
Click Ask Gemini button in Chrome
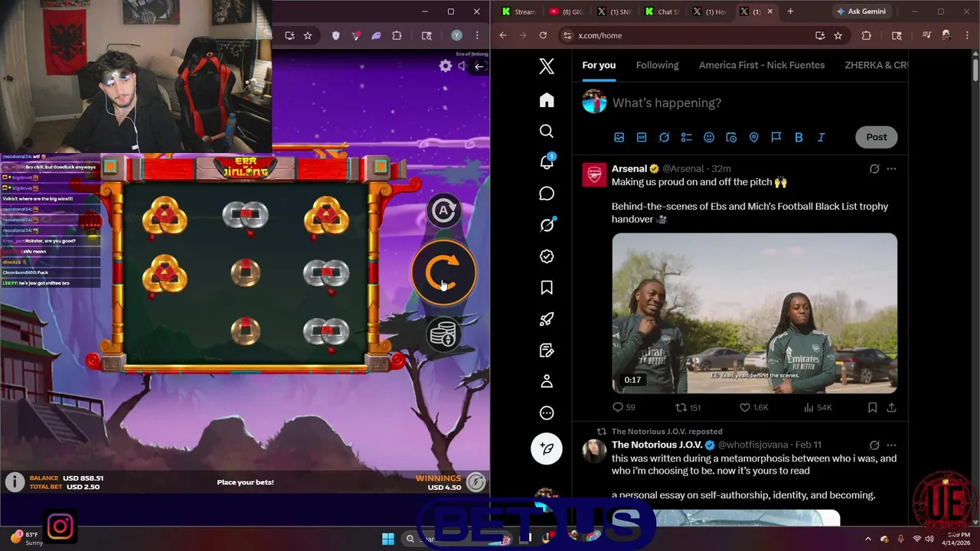click(861, 11)
